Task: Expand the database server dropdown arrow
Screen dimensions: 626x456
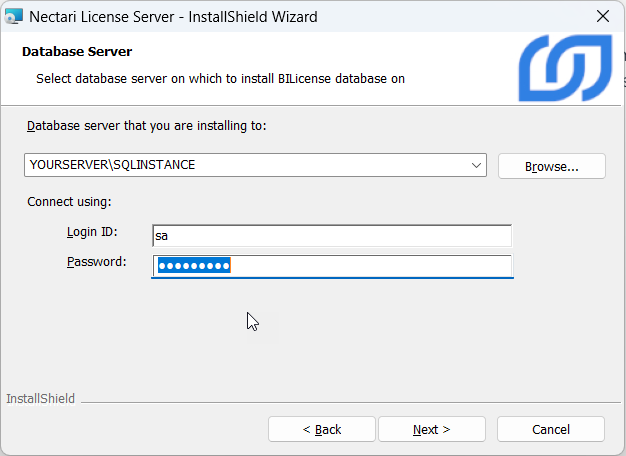Action: [476, 165]
